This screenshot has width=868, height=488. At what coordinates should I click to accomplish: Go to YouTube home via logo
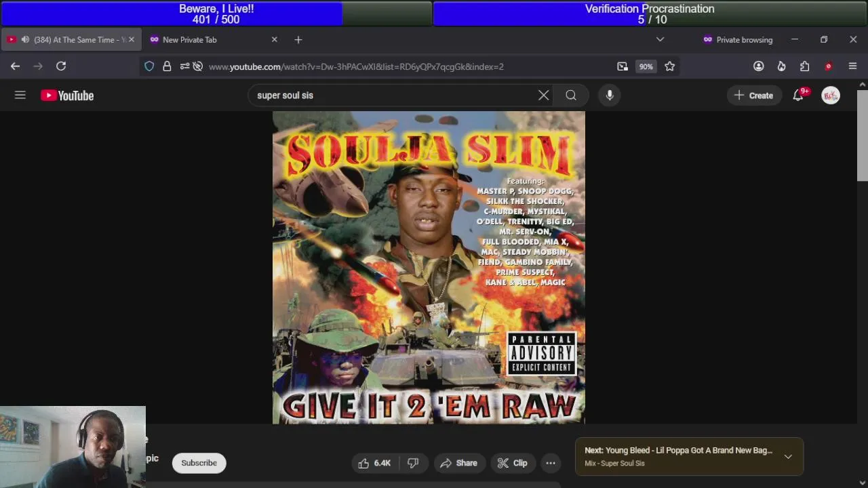tap(67, 96)
